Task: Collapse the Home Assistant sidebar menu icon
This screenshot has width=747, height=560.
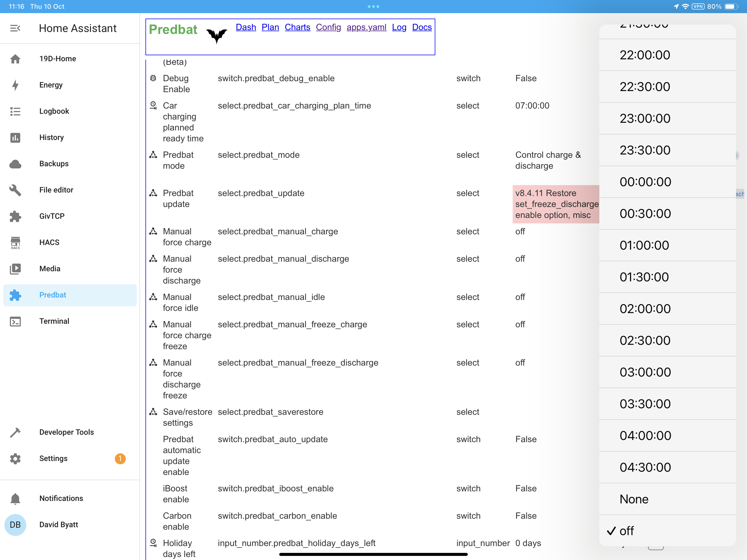Action: (x=15, y=28)
